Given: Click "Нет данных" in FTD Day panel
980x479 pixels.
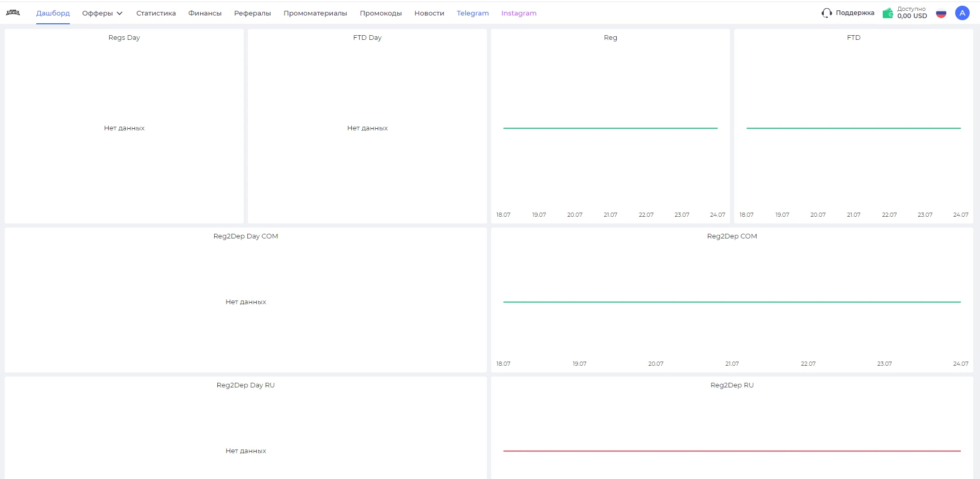Looking at the screenshot, I should [367, 128].
